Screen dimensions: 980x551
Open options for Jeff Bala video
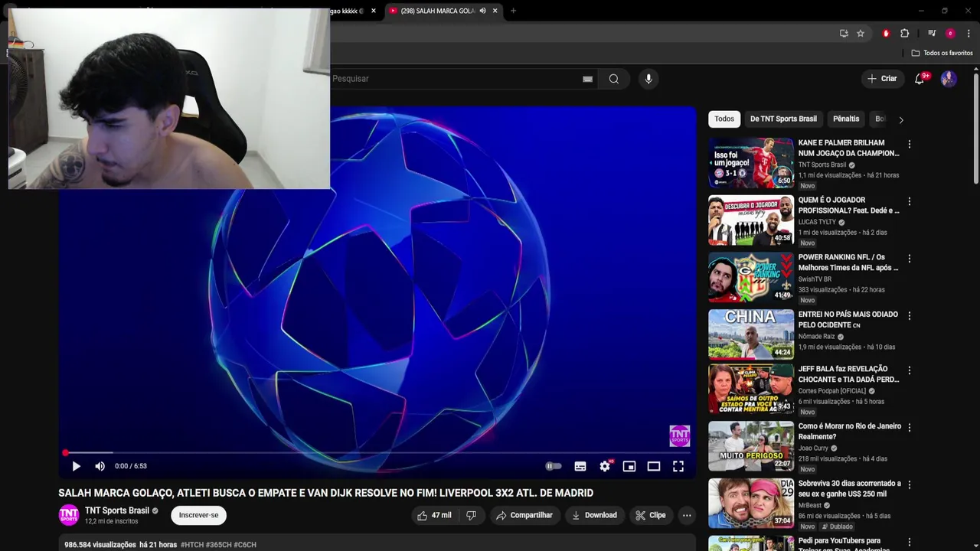pos(910,370)
